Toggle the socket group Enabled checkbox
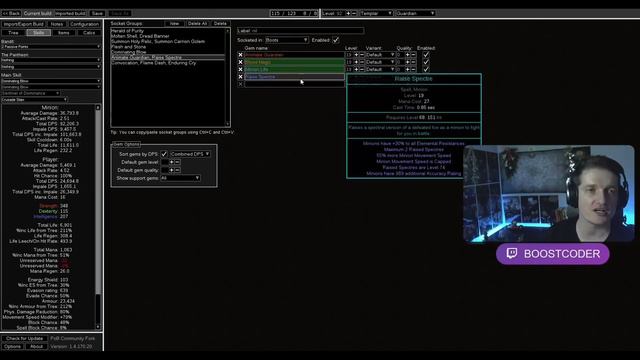Screen dimensions: 640x360 [x=336, y=40]
